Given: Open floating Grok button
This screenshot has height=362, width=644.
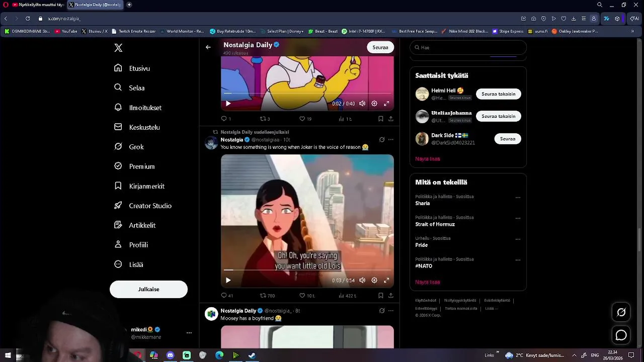Looking at the screenshot, I should click(x=621, y=312).
